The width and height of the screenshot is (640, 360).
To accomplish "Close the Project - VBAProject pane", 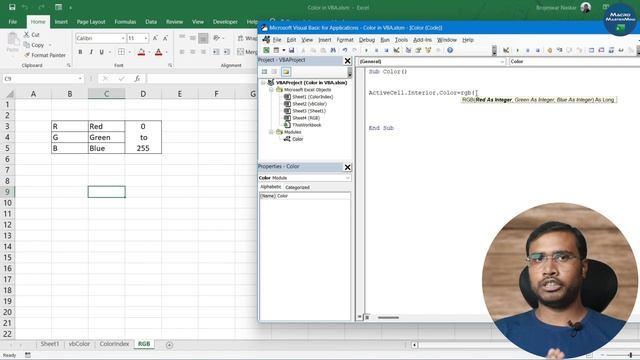I will click(347, 61).
